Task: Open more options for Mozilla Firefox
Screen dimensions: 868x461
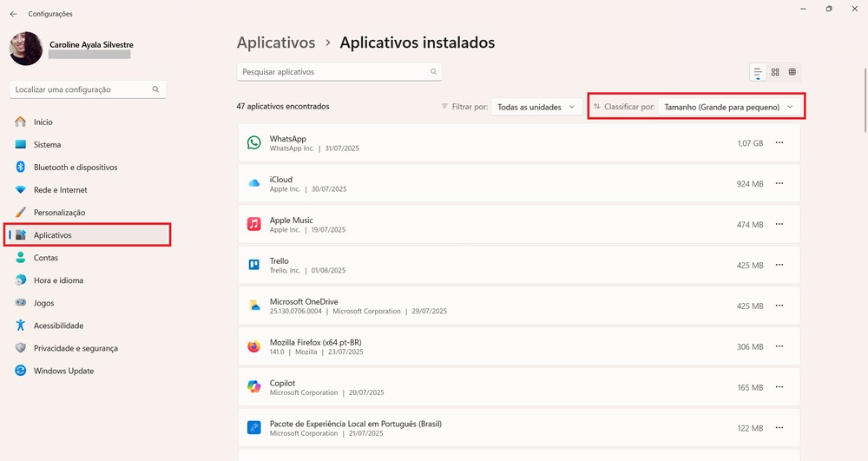Action: [x=779, y=346]
